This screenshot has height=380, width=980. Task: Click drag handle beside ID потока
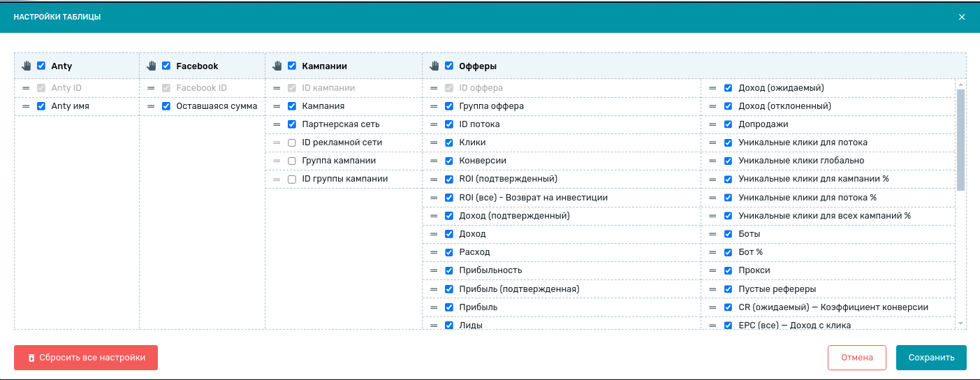point(434,124)
